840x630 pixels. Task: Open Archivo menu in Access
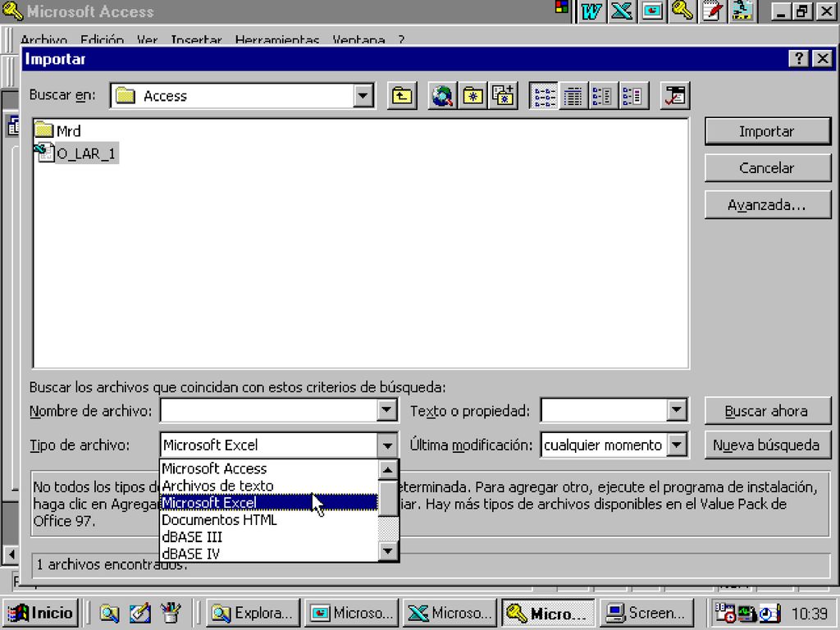tap(44, 40)
